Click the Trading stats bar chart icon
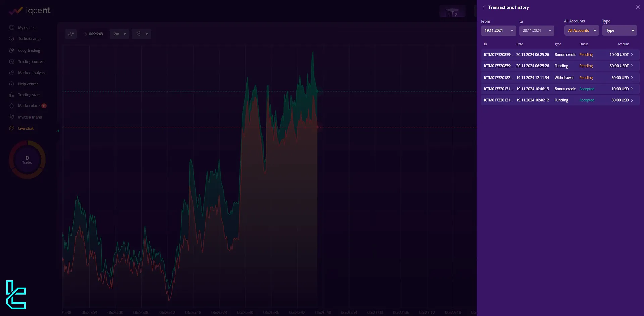This screenshot has width=644, height=316. click(12, 95)
